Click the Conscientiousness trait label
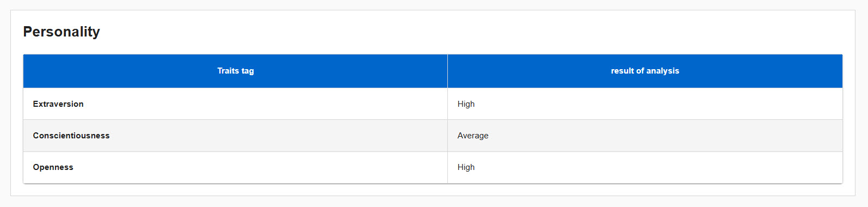This screenshot has height=207, width=868. (x=71, y=136)
